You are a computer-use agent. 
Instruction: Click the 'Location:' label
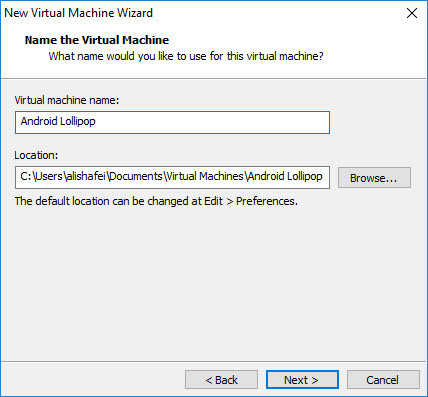click(x=36, y=155)
